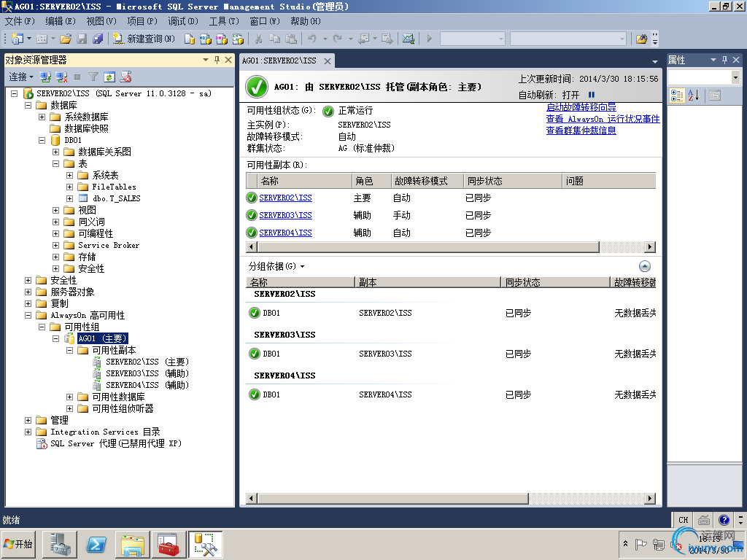Click the replica list horizontal scrollbar
The height and width of the screenshot is (560, 747).
(x=427, y=246)
